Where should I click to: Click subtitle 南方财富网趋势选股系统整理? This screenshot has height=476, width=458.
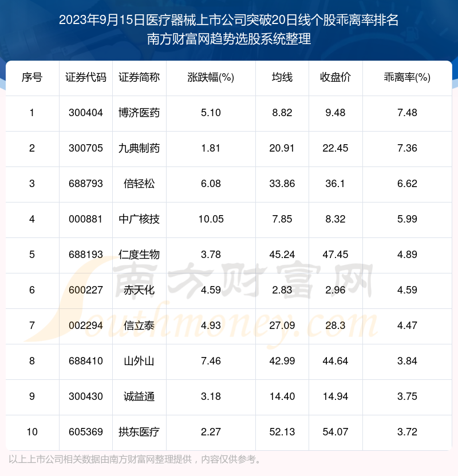229,39
